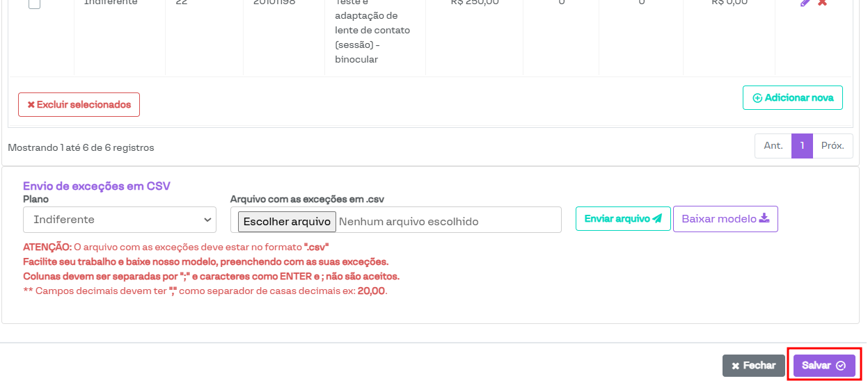868x390 pixels.
Task: Open the Plano dropdown showing Indiferente
Action: pos(119,220)
